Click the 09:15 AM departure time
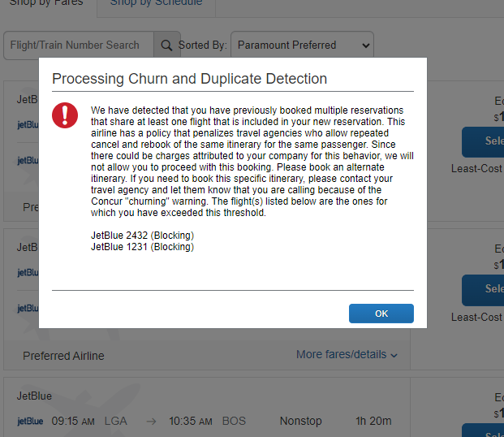 pyautogui.click(x=73, y=421)
